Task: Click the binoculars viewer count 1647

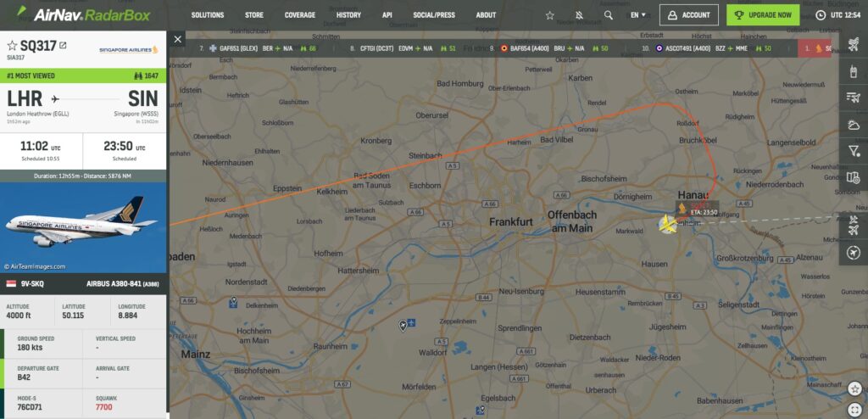Action: 147,75
